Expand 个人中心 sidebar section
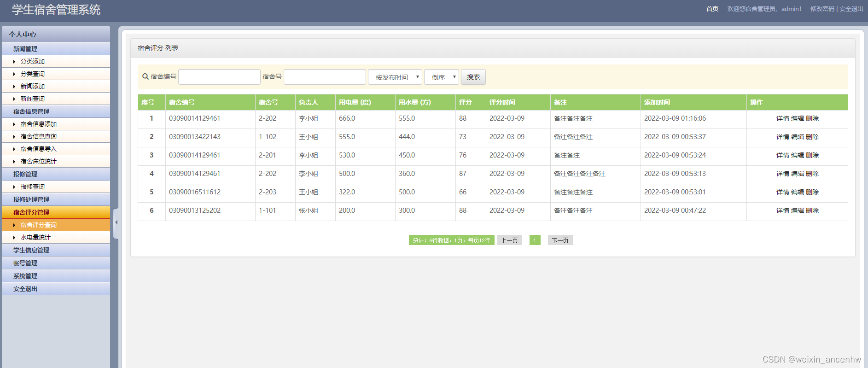This screenshot has height=368, width=868. 56,34
